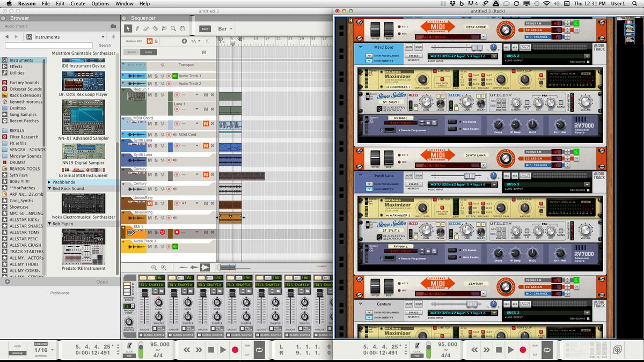Toggle MUTE on M3rd Cord rack audio track
The width and height of the screenshot is (644, 362).
pos(409,47)
